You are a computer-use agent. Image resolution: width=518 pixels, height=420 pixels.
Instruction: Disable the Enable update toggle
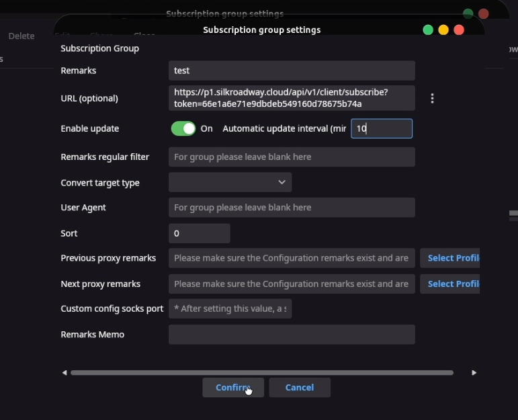tap(183, 128)
